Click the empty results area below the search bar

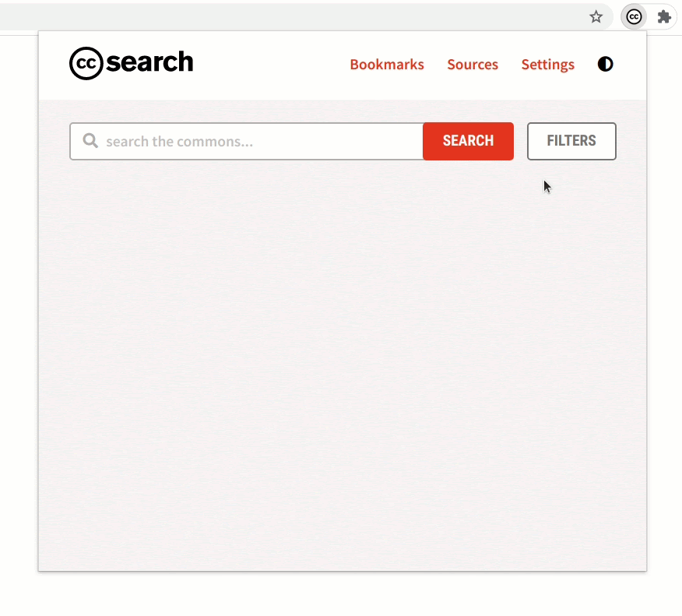tap(343, 365)
